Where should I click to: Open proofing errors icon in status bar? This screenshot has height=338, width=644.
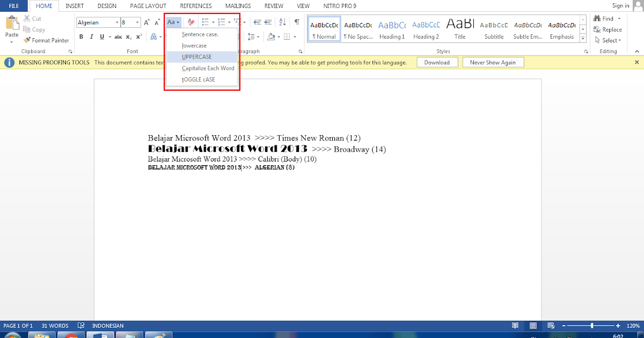81,326
